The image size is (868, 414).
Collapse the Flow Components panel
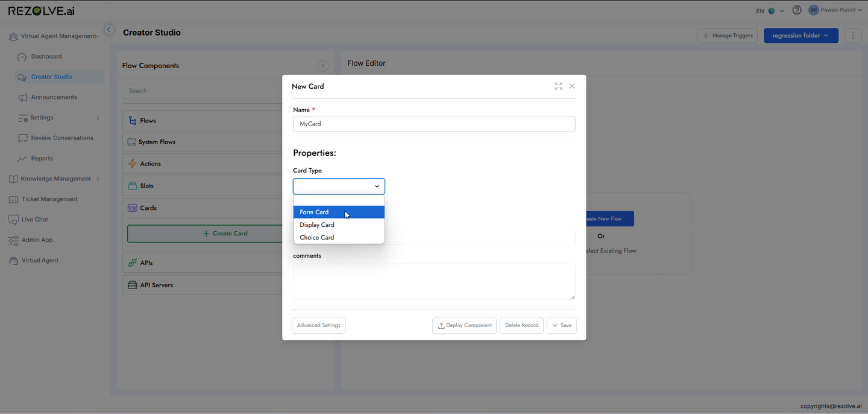coord(323,66)
